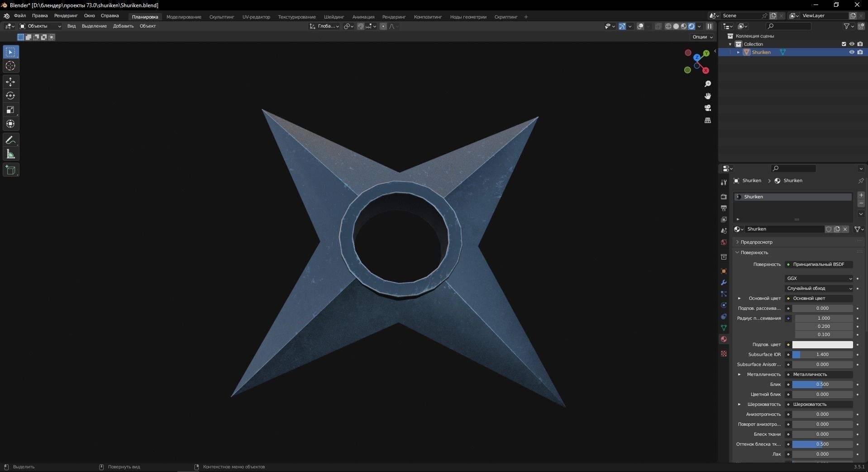Viewport: 868px width, 472px height.
Task: Click the red X axis gizmo ball
Action: 706,71
